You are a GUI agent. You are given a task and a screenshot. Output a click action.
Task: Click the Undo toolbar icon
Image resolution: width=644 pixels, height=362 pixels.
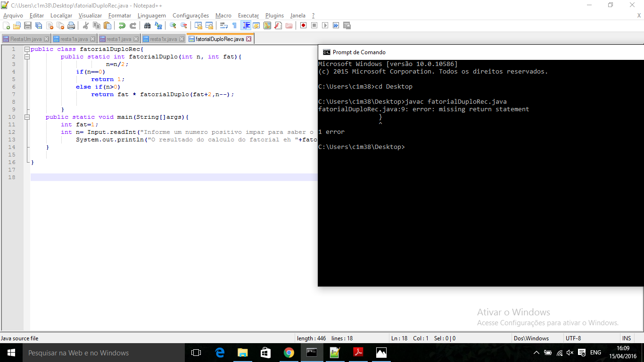[122, 25]
